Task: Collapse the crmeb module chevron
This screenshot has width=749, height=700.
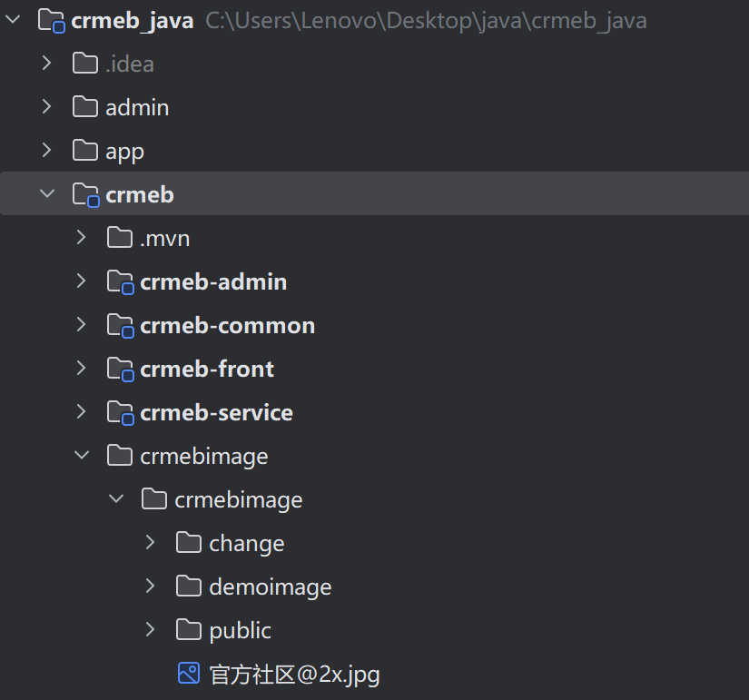Action: click(x=47, y=193)
